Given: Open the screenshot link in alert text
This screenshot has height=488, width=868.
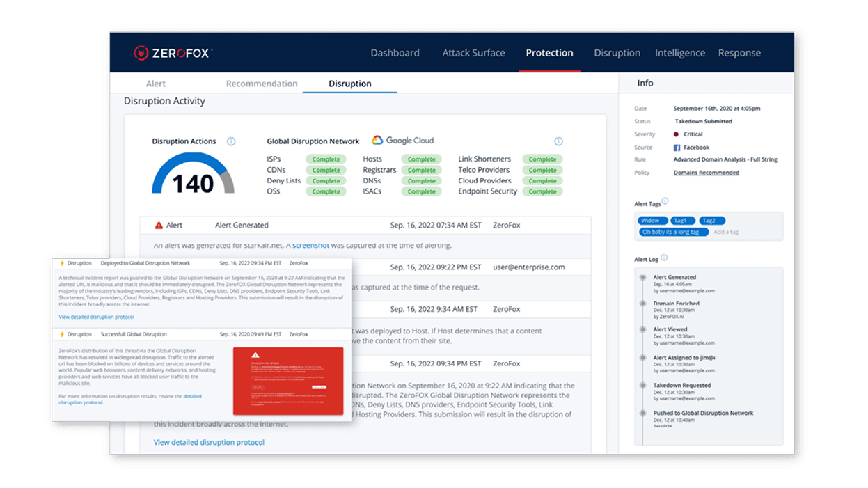Looking at the screenshot, I should pyautogui.click(x=310, y=245).
